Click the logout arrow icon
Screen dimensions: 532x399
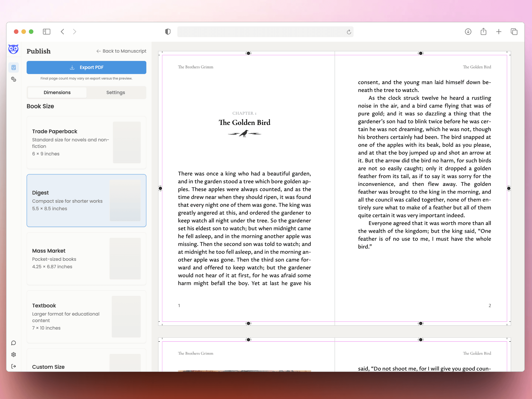tap(14, 366)
